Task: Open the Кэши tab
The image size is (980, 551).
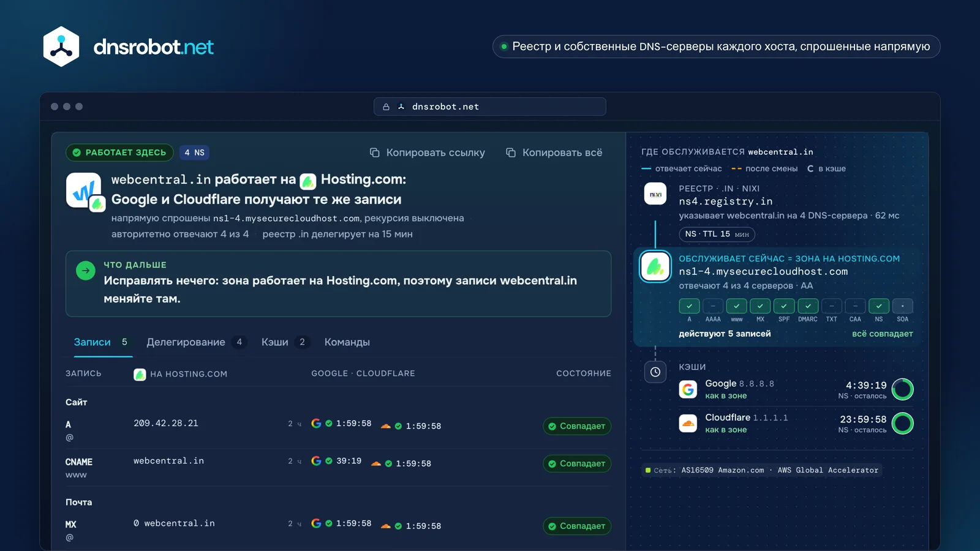Action: 285,342
